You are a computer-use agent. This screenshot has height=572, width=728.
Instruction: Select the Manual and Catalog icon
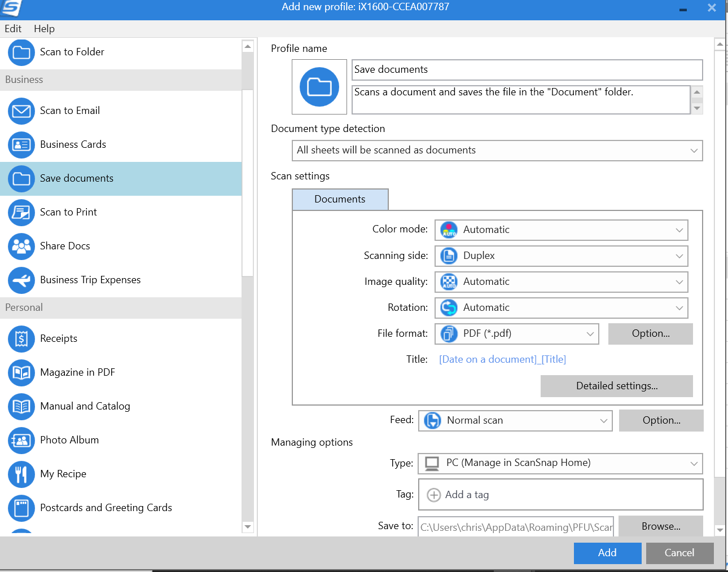tap(21, 407)
